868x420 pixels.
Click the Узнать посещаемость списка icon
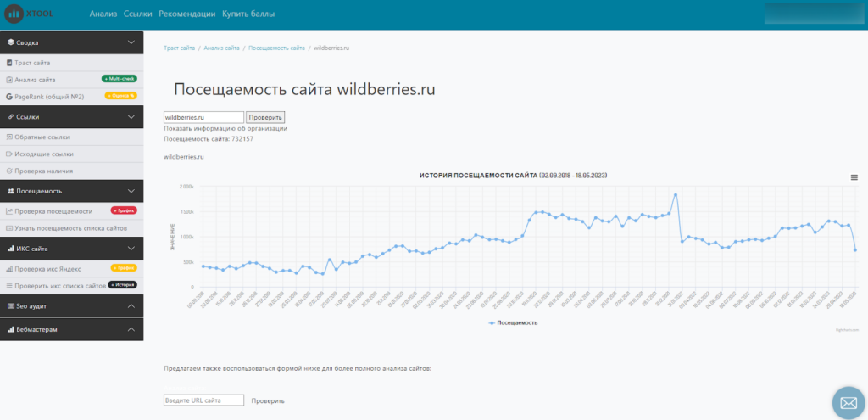(8, 228)
